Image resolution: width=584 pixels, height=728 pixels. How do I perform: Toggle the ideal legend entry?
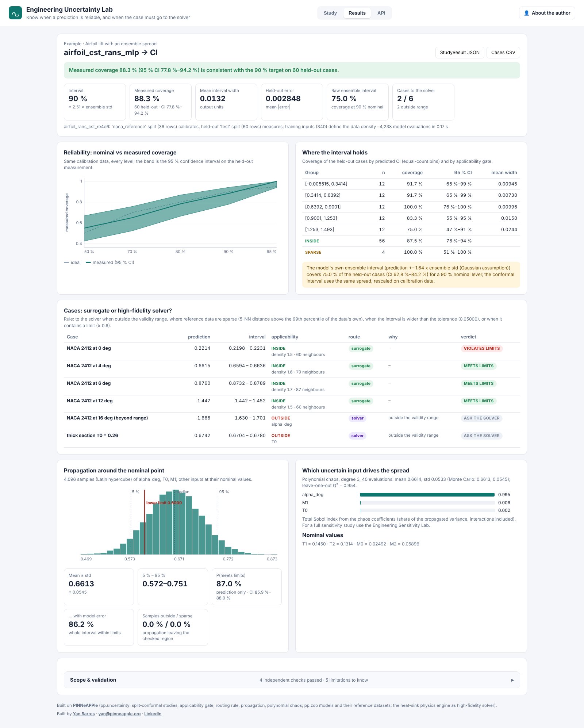72,263
